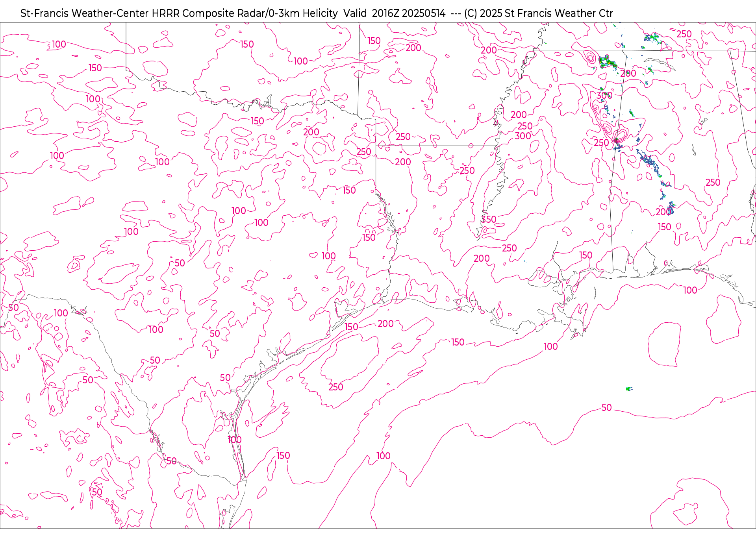This screenshot has width=756, height=551.
Task: Click the 'Valid 2016Z 20250514' timestamp text
Action: 394,13
